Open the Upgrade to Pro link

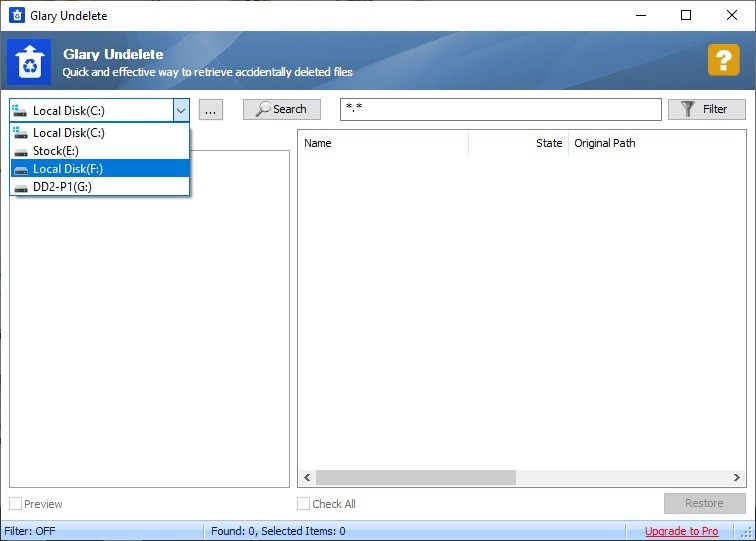click(x=681, y=531)
